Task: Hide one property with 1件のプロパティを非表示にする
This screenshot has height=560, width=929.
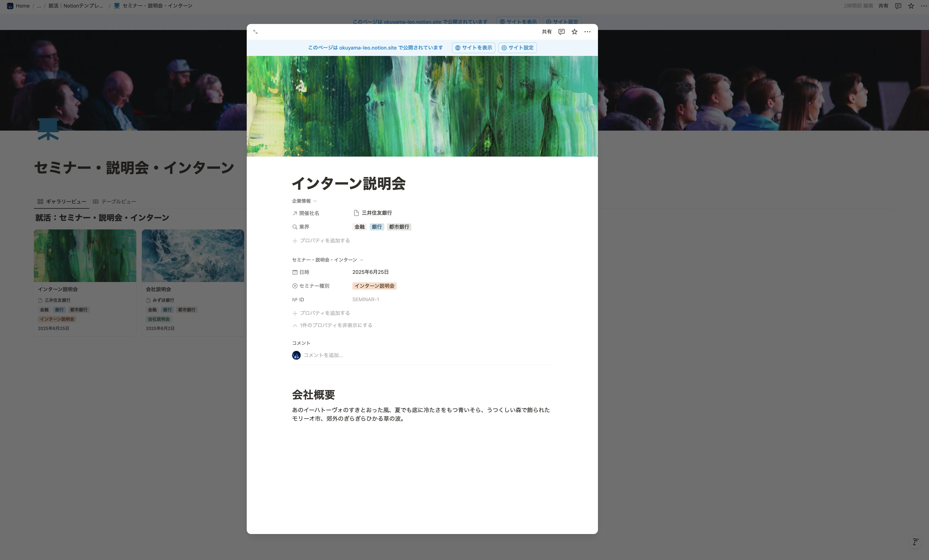Action: (x=332, y=325)
